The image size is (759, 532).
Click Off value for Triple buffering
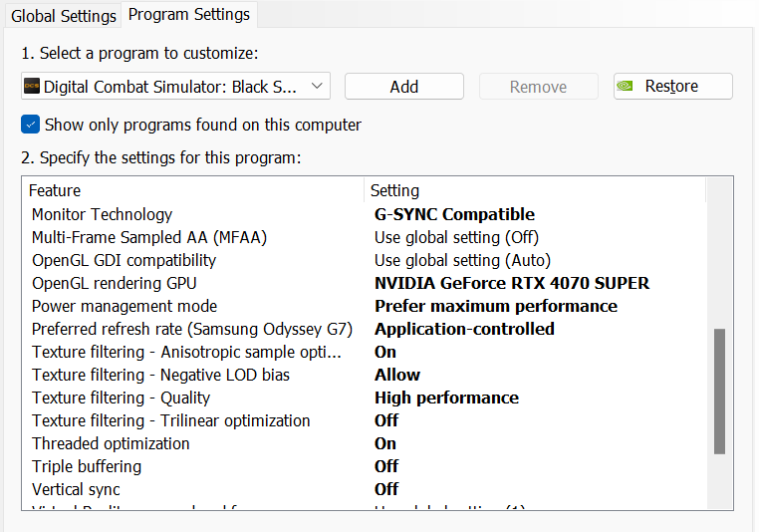385,466
